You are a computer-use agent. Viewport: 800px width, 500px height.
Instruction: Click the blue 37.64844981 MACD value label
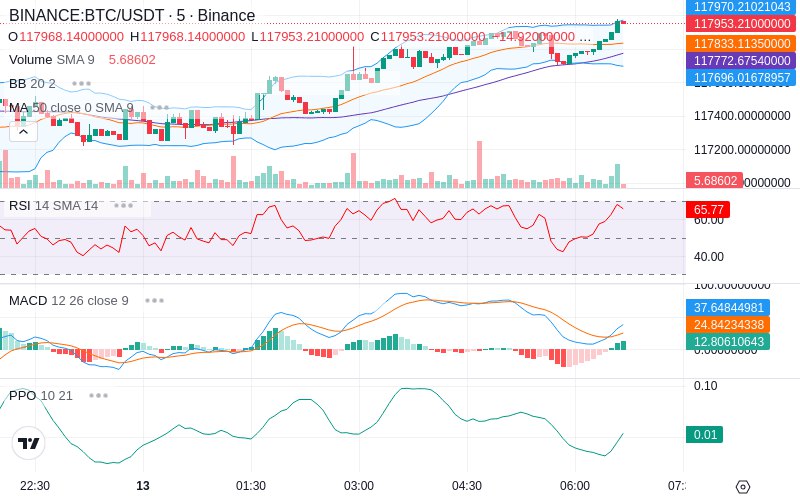(x=728, y=308)
